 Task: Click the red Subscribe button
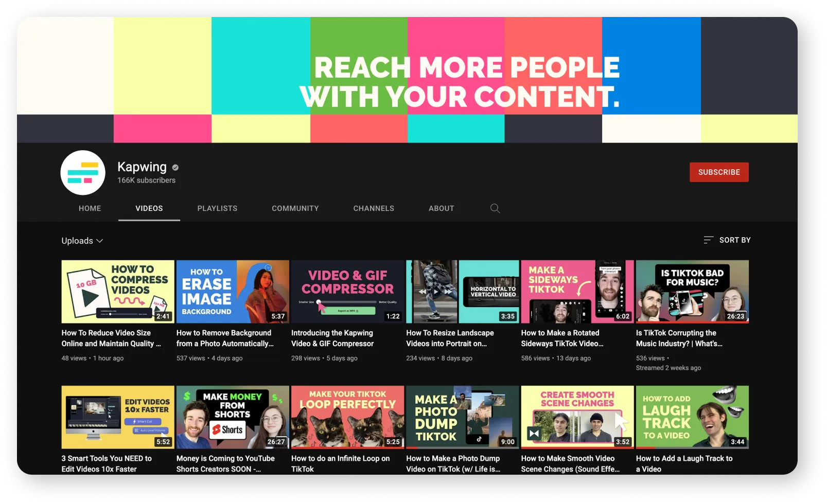pos(719,172)
